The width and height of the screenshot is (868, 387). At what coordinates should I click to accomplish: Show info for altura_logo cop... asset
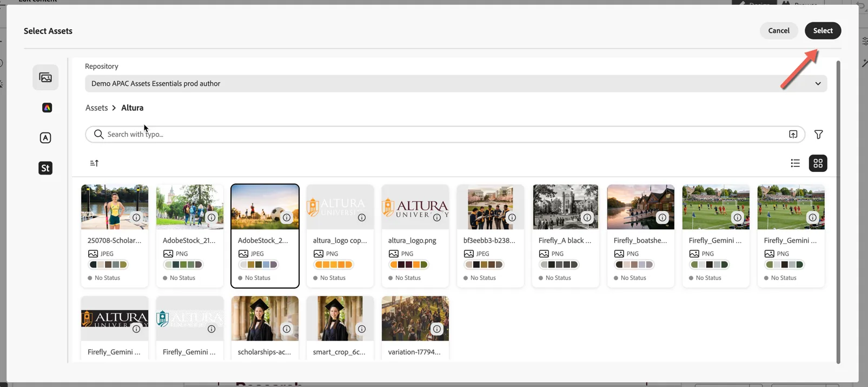pyautogui.click(x=362, y=217)
